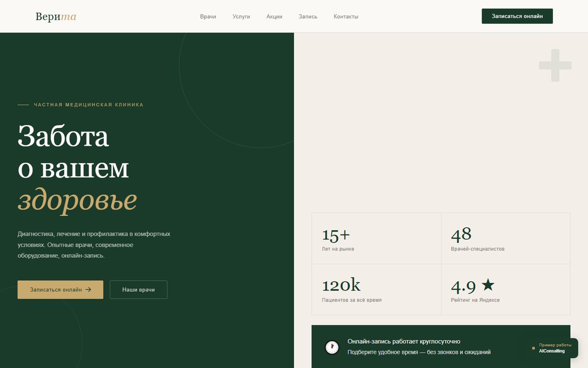The image size is (588, 368).
Task: Click the Частная медицинская клиника tagline
Action: coord(89,105)
